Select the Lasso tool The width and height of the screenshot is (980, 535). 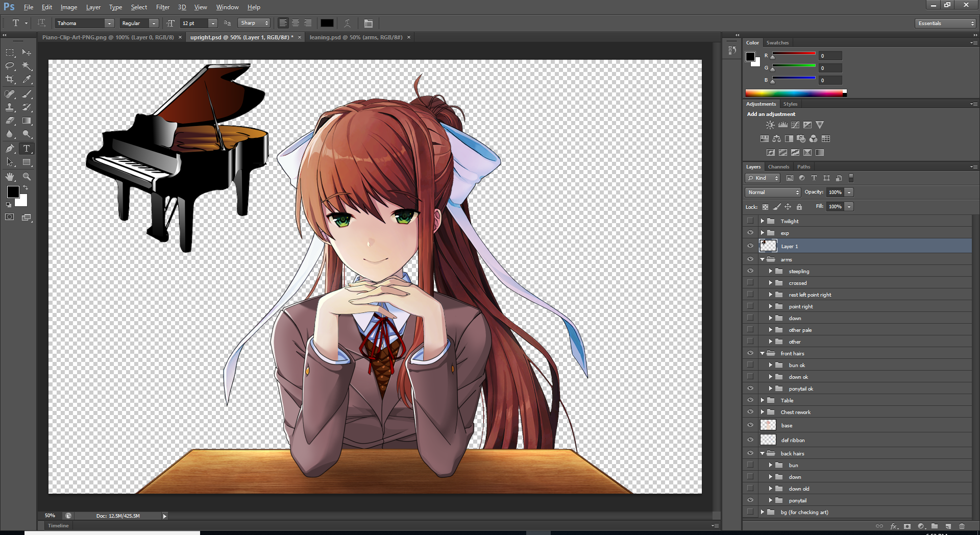pos(10,66)
